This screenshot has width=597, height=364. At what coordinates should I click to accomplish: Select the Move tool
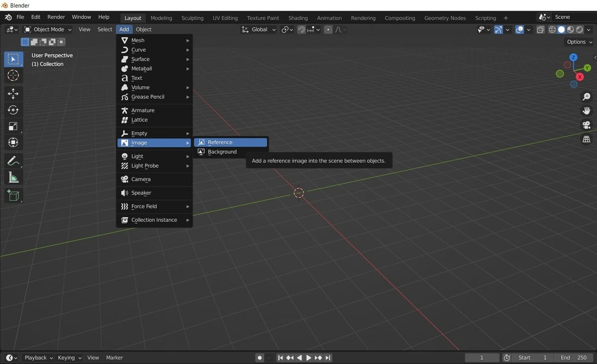pyautogui.click(x=13, y=93)
